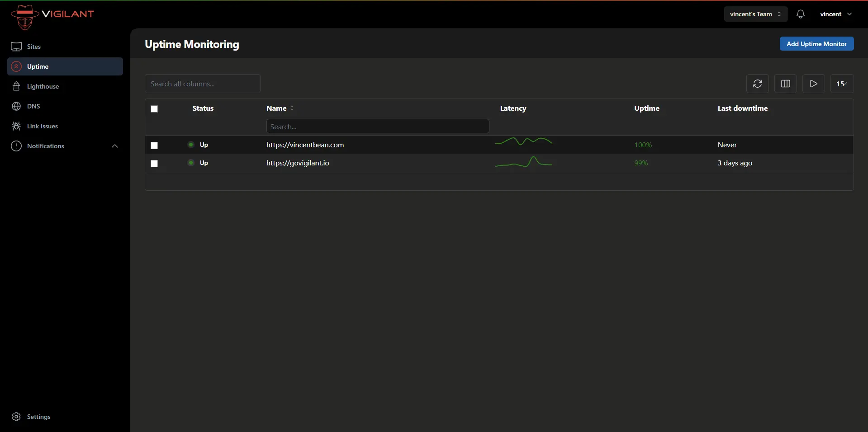Open the 15 rows-per-page dropdown
Image resolution: width=868 pixels, height=432 pixels.
[842, 84]
